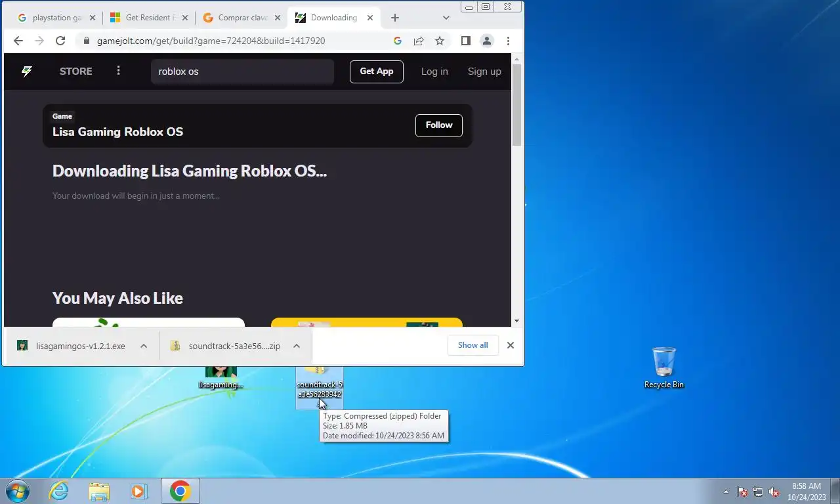Image resolution: width=840 pixels, height=504 pixels.
Task: Open the STORE menu item
Action: [x=75, y=72]
